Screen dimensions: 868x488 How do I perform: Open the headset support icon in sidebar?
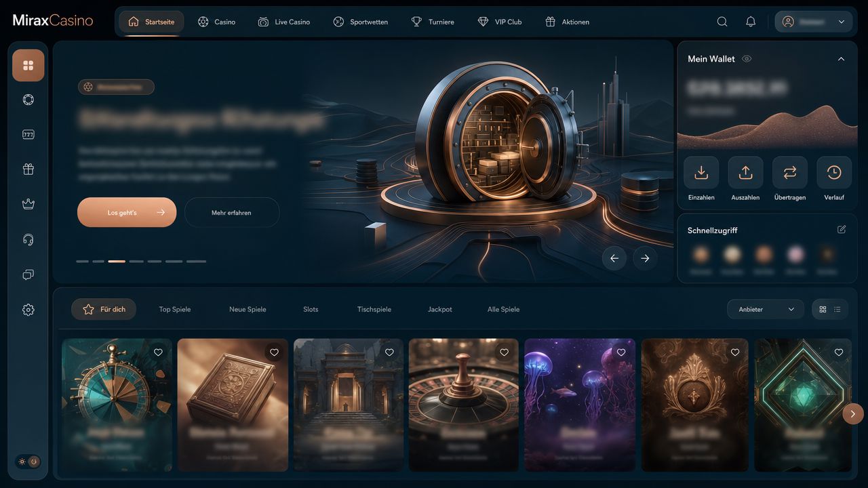pyautogui.click(x=28, y=239)
